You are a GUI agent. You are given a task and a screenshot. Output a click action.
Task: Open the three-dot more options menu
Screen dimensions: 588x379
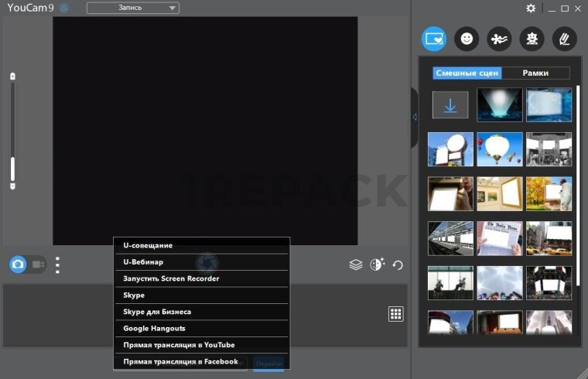tap(57, 265)
